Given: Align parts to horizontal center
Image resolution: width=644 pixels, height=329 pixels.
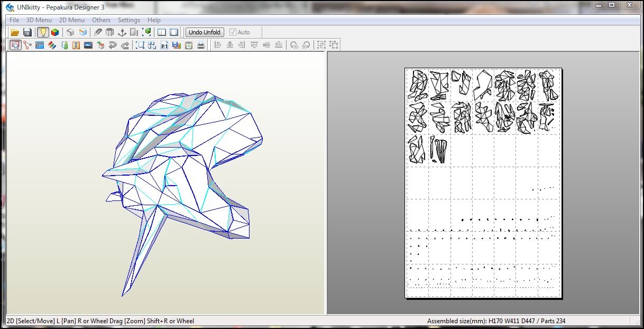Looking at the screenshot, I should [x=229, y=45].
